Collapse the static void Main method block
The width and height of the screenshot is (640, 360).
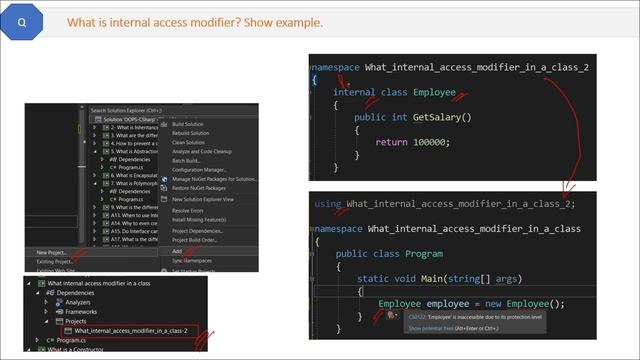click(x=312, y=279)
